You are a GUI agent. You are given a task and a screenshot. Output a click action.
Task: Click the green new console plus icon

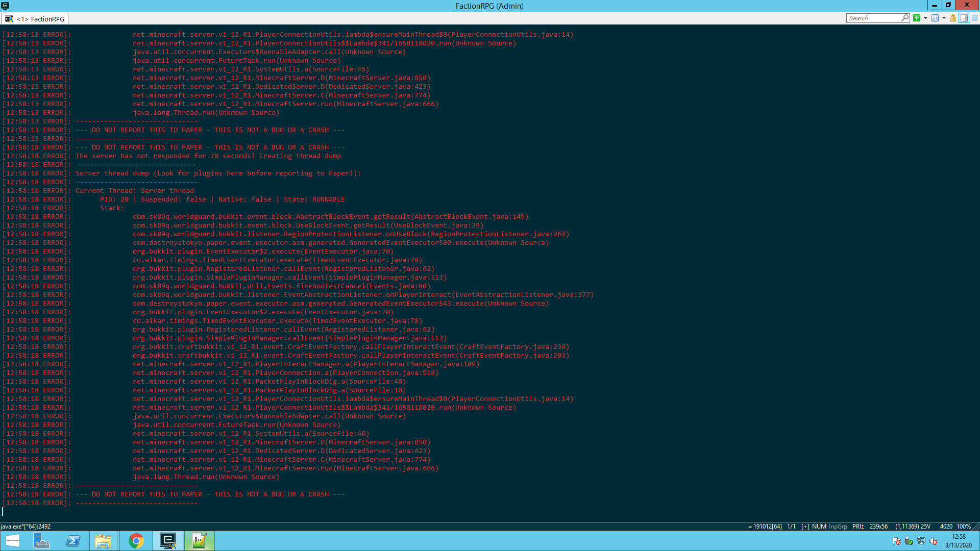917,18
